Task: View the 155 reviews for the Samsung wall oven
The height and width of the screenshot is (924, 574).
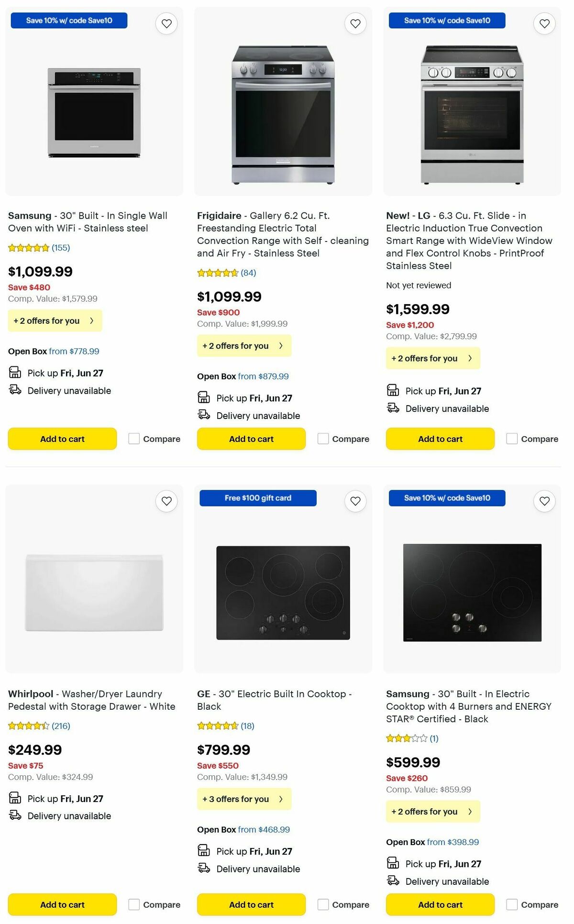Action: [61, 248]
